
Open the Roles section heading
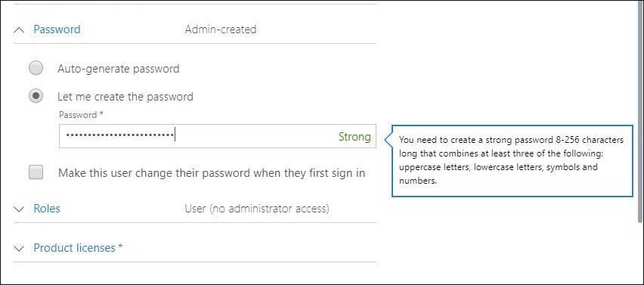click(x=47, y=208)
